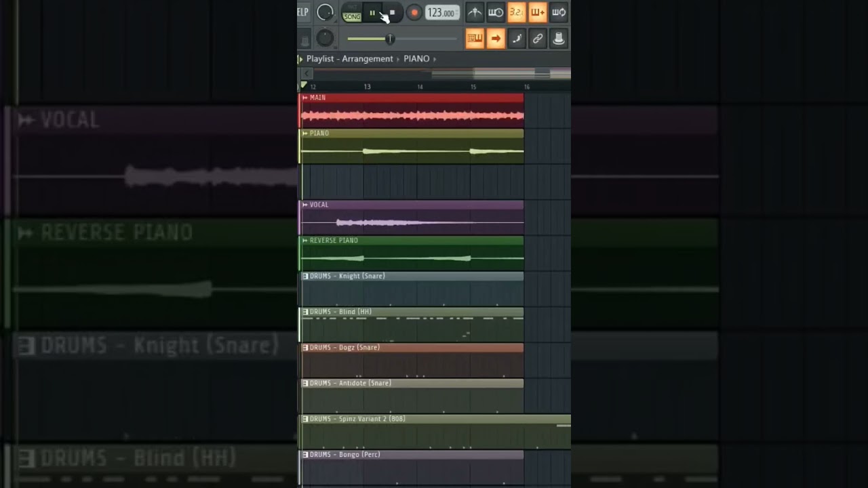Select the PIANO clip waveform
The image size is (868, 488).
point(412,151)
